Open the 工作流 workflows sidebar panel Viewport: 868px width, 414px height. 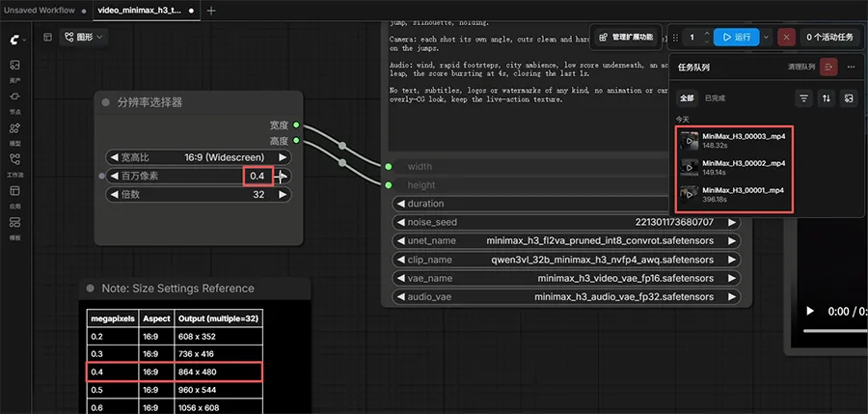pos(14,164)
